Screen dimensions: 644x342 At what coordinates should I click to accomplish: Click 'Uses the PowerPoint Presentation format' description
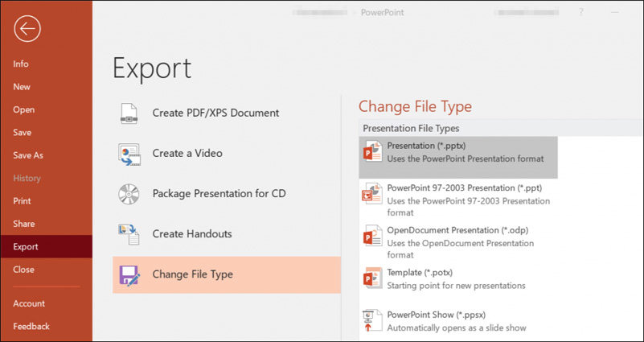[x=466, y=159]
